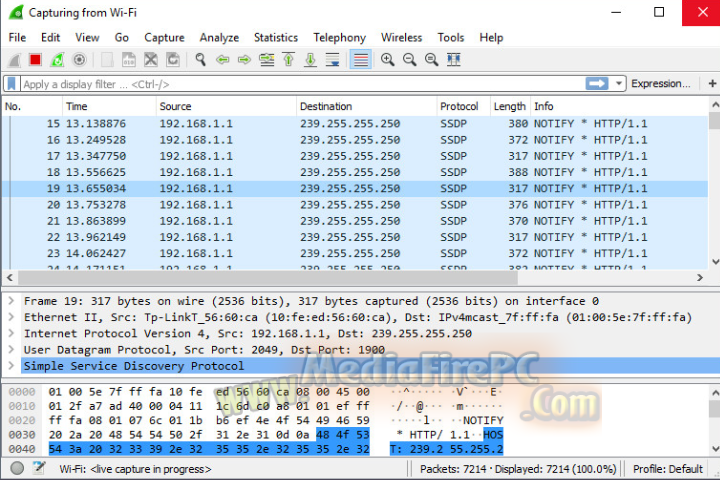Viewport: 720px width, 480px height.
Task: Reset text zoom to normal size
Action: [x=432, y=60]
